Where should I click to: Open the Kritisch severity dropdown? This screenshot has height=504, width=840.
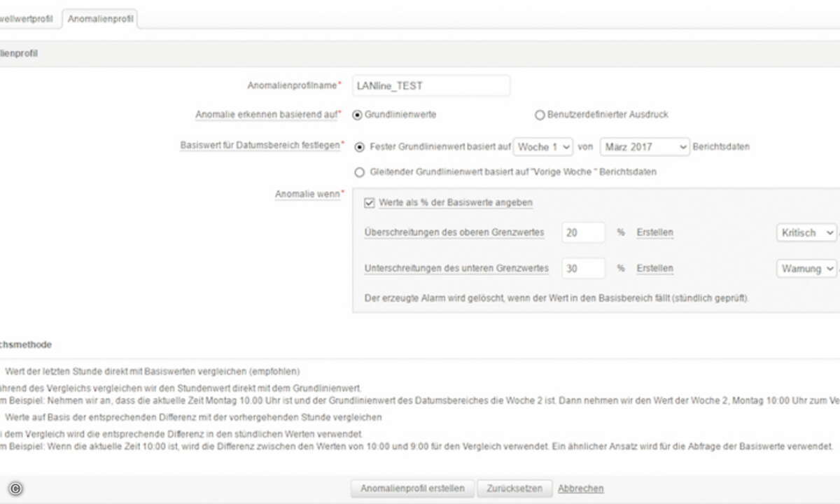(806, 232)
